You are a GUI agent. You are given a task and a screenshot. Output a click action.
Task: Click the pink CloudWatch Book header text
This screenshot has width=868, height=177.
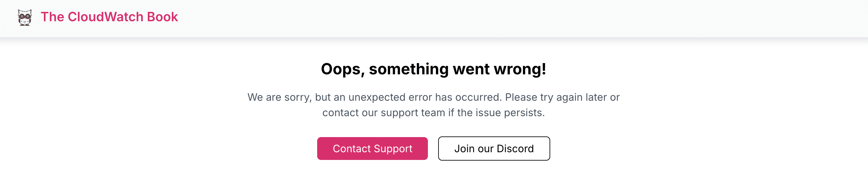pos(109,17)
